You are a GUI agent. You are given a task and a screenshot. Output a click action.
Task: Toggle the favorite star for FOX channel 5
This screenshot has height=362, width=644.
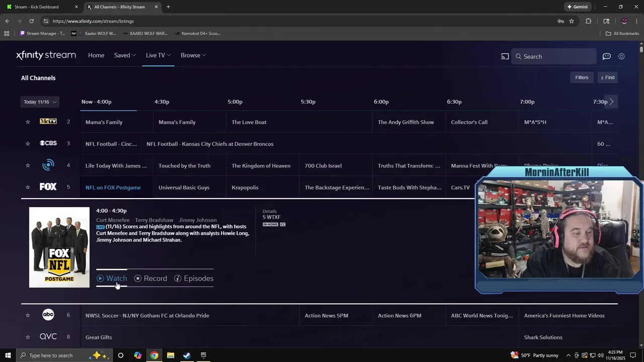click(x=28, y=187)
